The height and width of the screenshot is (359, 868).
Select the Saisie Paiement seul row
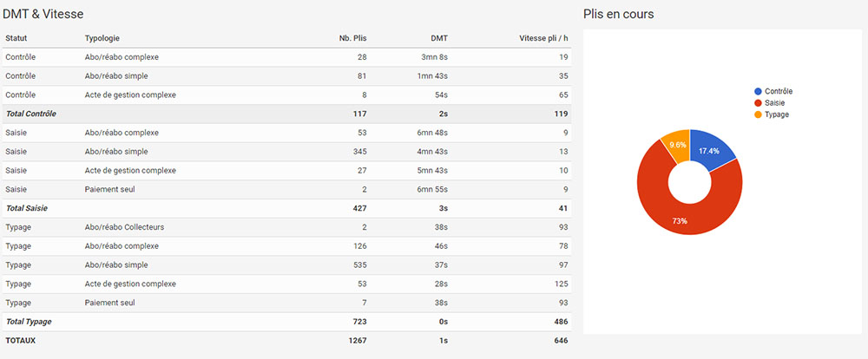pyautogui.click(x=286, y=189)
